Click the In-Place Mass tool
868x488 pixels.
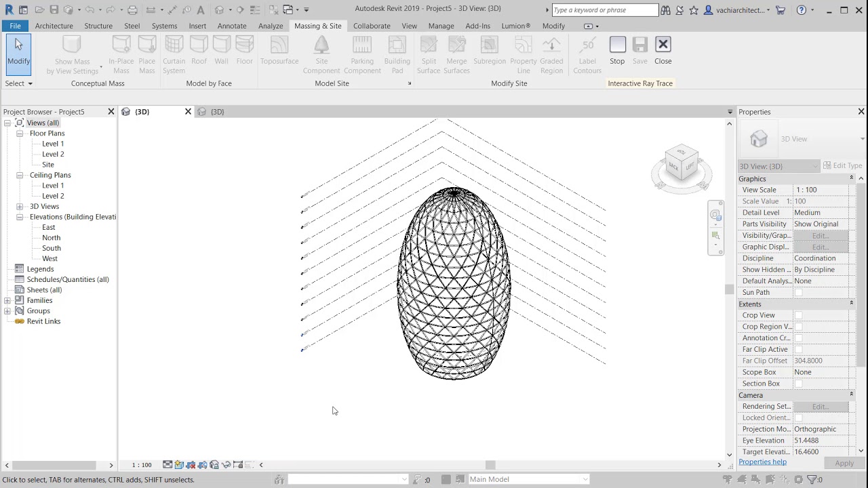tap(121, 55)
